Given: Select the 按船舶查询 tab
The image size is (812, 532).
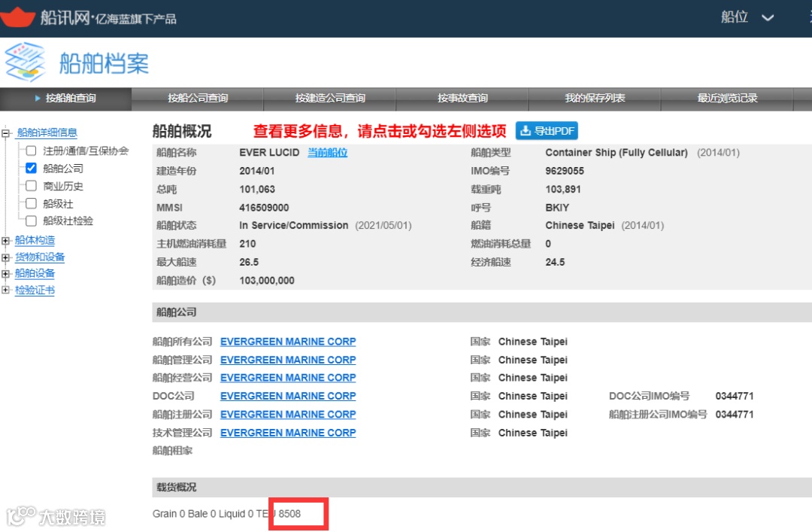Looking at the screenshot, I should (x=65, y=99).
